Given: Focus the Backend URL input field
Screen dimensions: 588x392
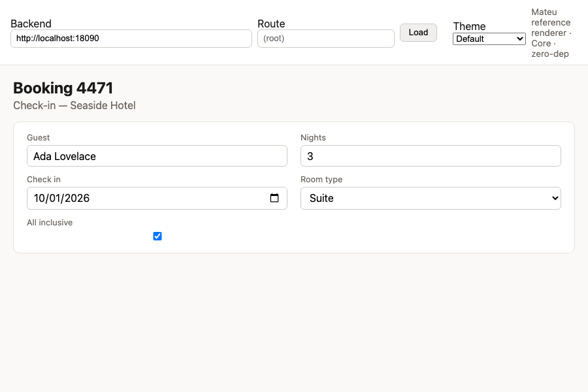Looking at the screenshot, I should click(x=131, y=39).
